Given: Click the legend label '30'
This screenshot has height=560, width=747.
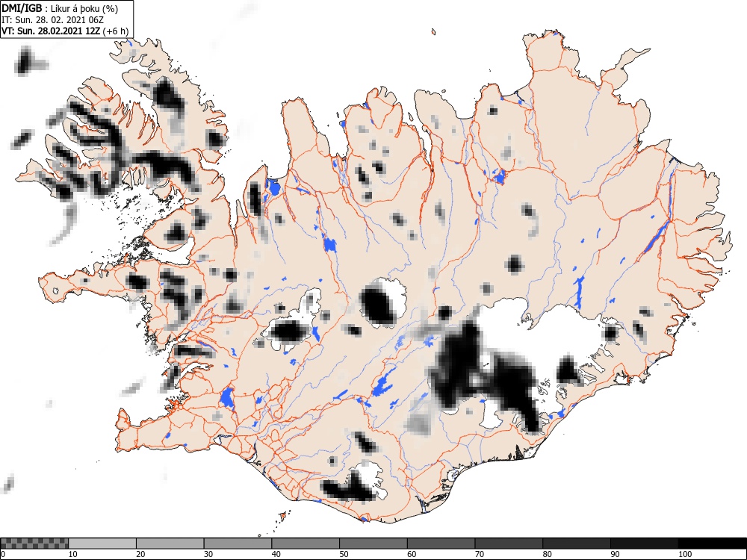Looking at the screenshot, I should coord(208,554).
